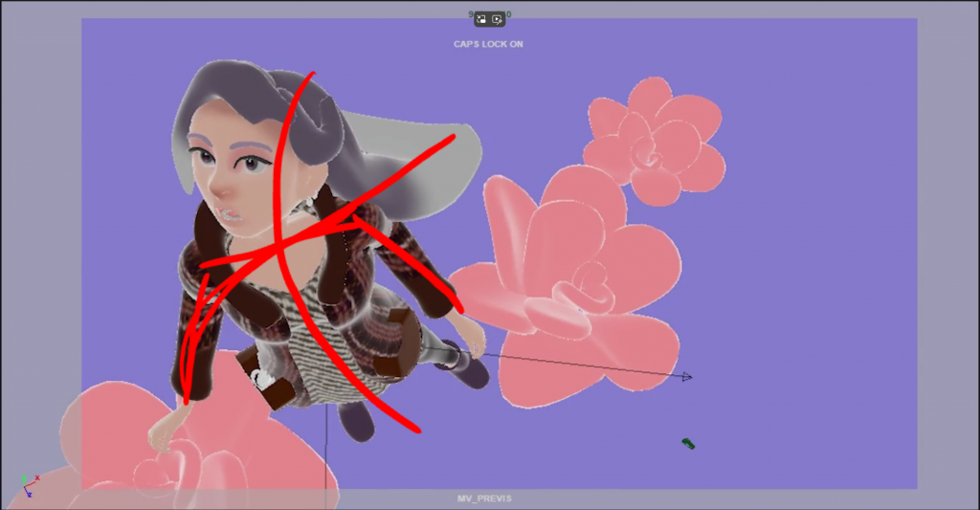Click the CAPS LOCK ON heads-up text

point(488,44)
